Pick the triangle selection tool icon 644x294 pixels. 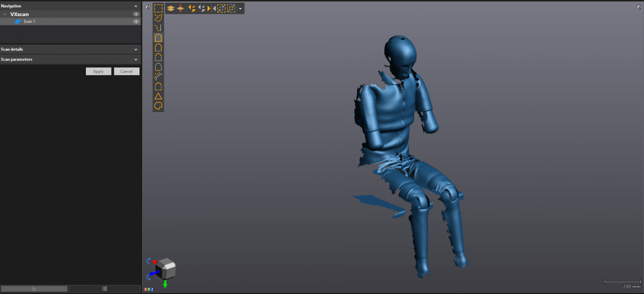point(158,96)
